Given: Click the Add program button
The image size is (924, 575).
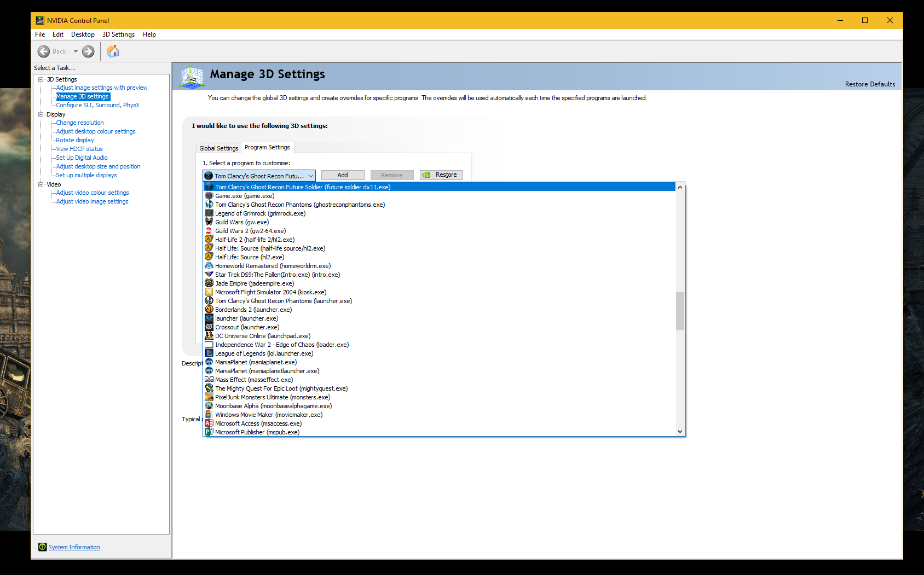Looking at the screenshot, I should (343, 175).
